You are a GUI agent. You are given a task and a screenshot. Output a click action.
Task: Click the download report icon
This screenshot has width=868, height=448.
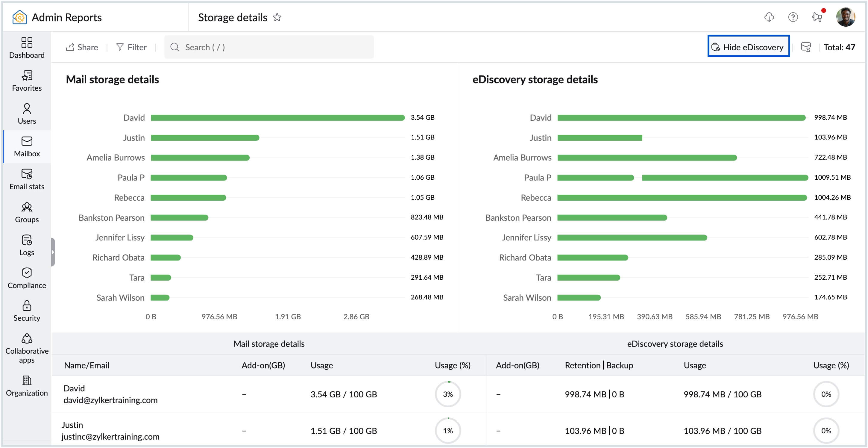(x=769, y=17)
